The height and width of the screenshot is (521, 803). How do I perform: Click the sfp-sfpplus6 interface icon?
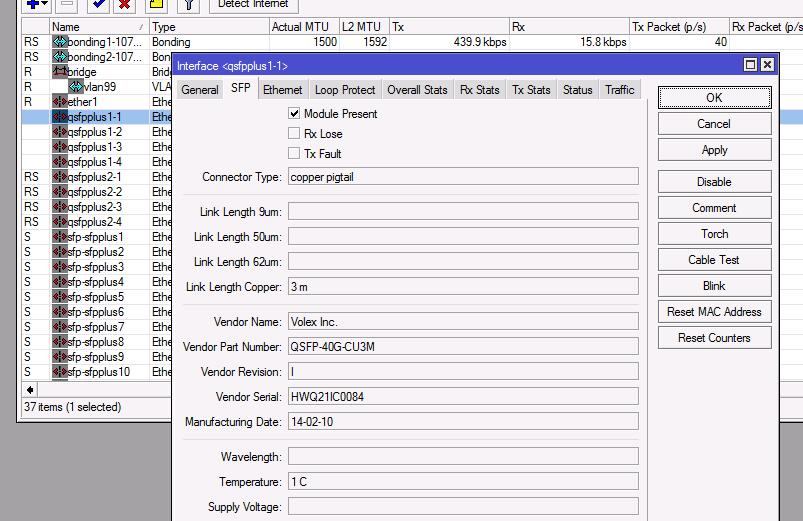point(59,311)
